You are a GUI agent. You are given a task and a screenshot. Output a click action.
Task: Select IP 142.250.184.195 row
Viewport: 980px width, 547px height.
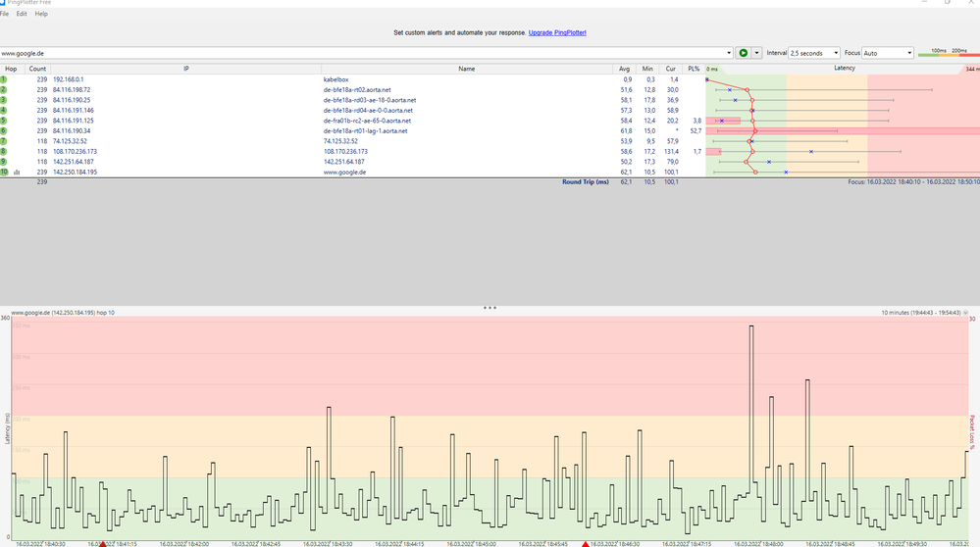tap(75, 172)
